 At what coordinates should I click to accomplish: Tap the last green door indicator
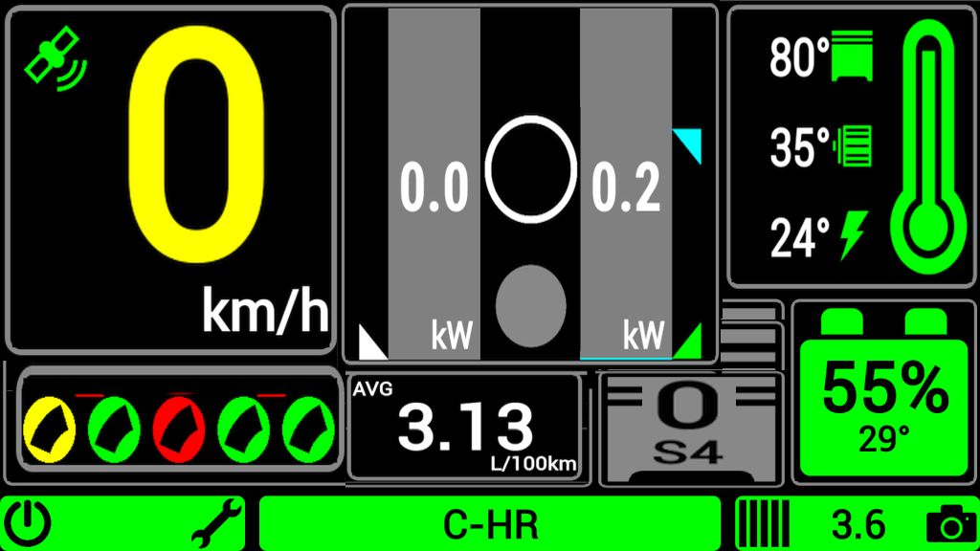[x=308, y=429]
